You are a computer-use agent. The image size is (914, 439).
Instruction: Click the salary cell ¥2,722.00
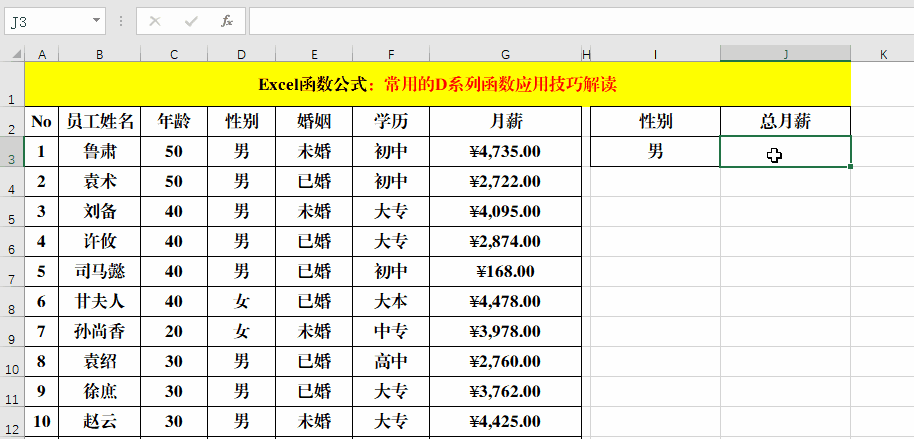tap(505, 181)
